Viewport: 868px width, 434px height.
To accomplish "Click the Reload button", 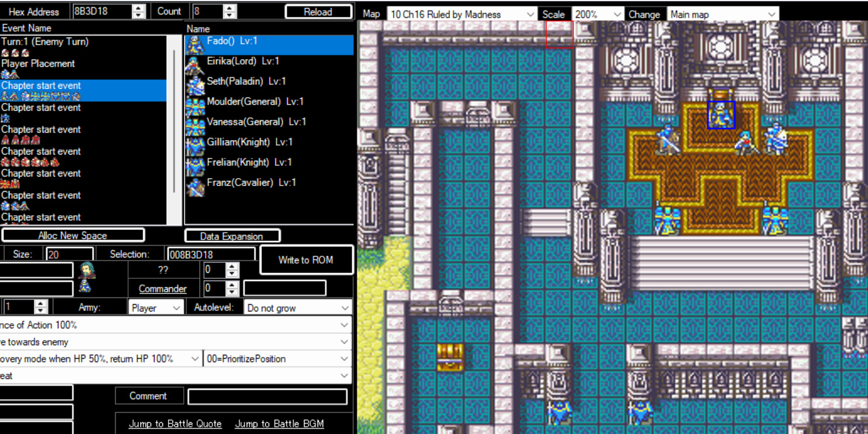I will coord(318,12).
